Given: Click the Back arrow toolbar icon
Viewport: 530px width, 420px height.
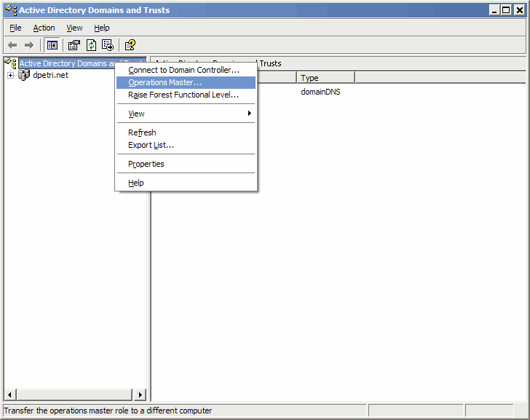Looking at the screenshot, I should (12, 45).
